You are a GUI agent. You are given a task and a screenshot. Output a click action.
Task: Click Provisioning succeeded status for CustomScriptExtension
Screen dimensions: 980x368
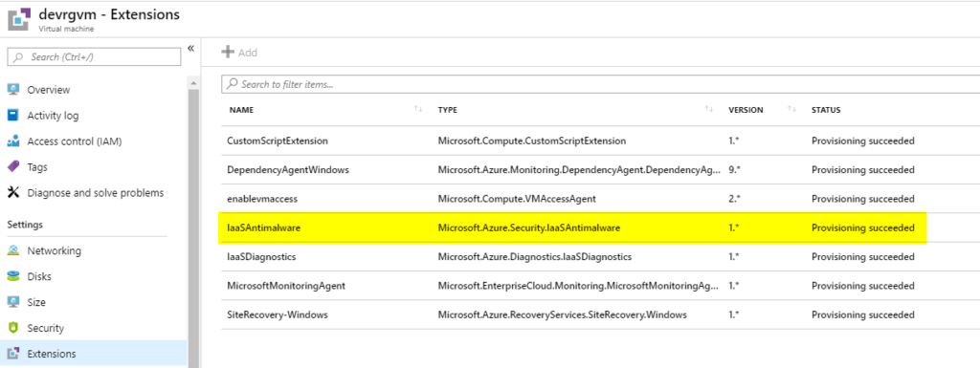click(862, 141)
